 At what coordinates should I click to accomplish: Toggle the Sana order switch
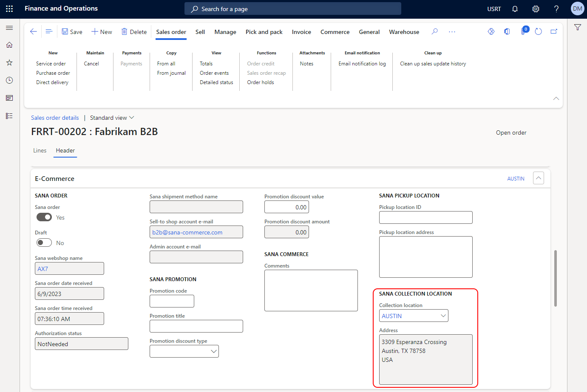tap(44, 217)
